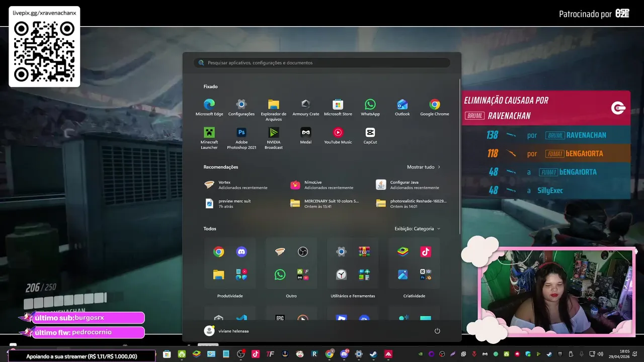Open Settings gear on the taskbar
Image resolution: width=644 pixels, height=362 pixels.
(x=359, y=354)
